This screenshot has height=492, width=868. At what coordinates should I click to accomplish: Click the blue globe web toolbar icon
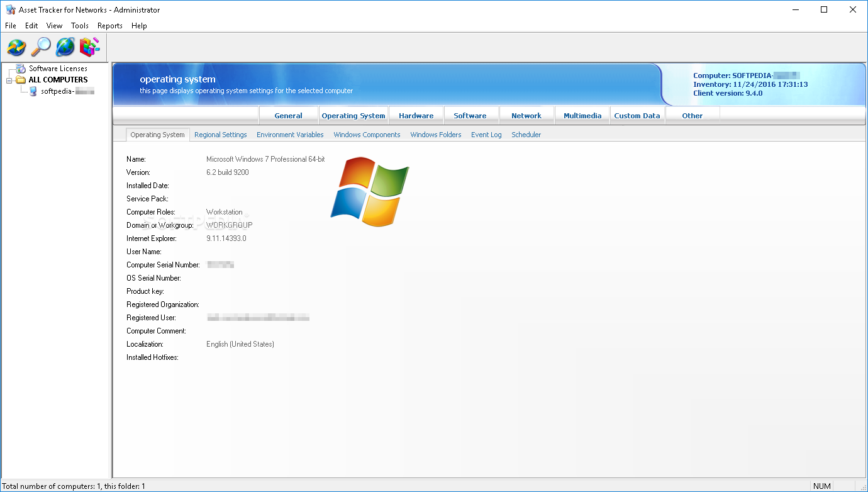pyautogui.click(x=65, y=47)
